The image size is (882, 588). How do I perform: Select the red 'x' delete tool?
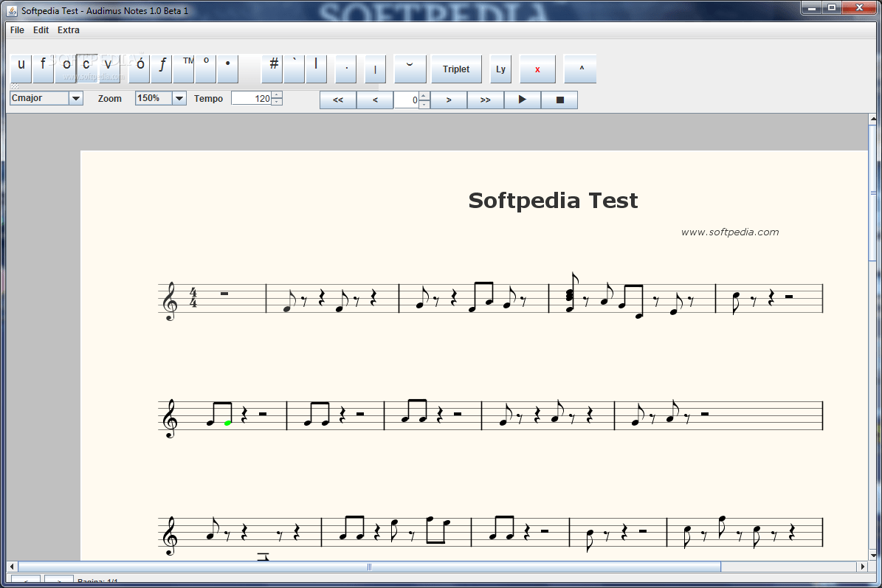(x=537, y=69)
